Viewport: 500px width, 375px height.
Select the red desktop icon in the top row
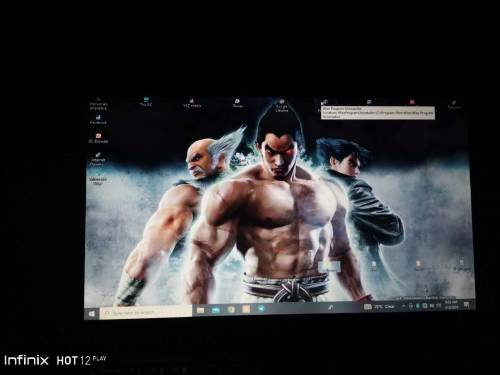[x=412, y=102]
